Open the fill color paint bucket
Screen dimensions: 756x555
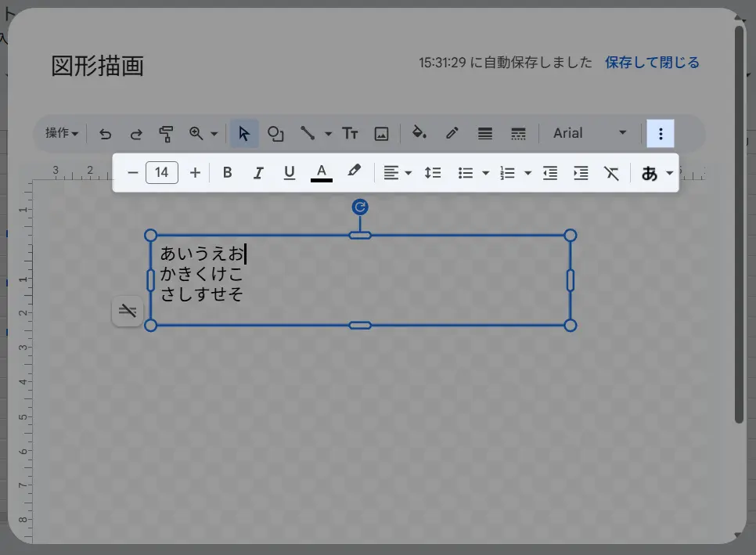coord(419,133)
